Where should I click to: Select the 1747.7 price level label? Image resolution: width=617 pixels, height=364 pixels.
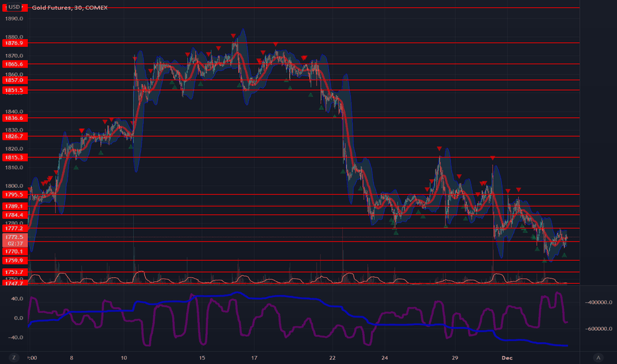(15, 283)
